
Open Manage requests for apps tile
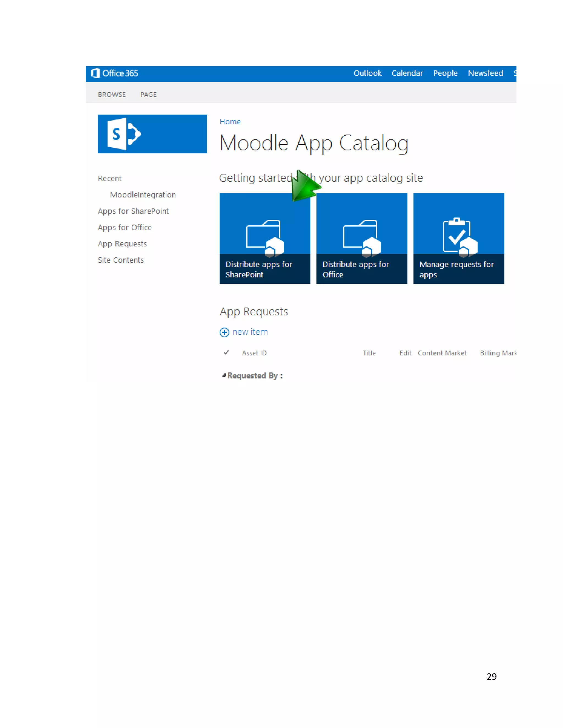tap(459, 239)
